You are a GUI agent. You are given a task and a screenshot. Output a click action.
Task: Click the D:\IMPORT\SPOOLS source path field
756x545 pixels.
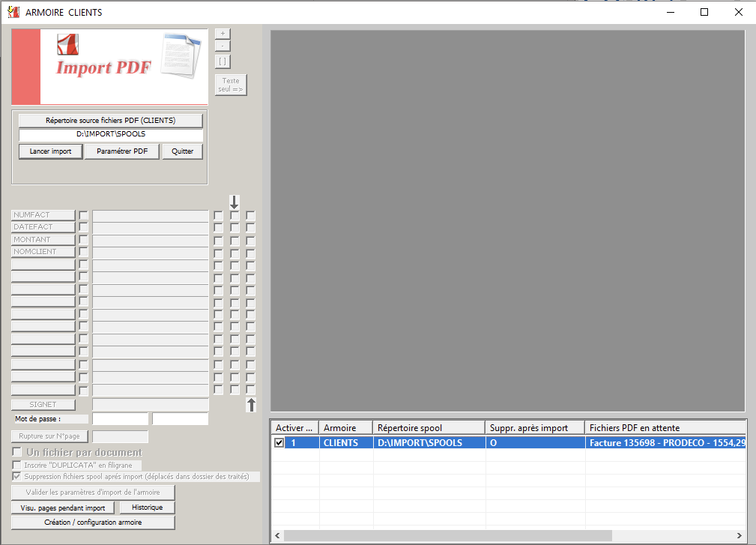(x=111, y=135)
